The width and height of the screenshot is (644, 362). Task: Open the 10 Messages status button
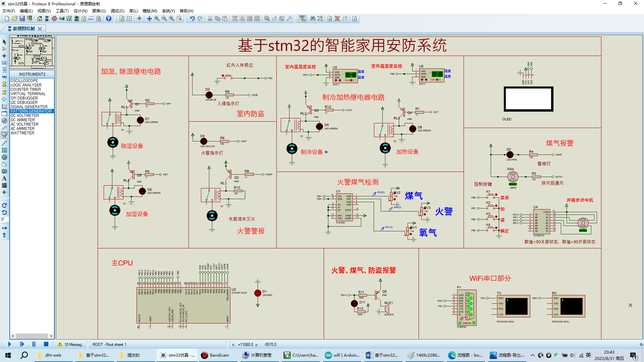(71, 345)
